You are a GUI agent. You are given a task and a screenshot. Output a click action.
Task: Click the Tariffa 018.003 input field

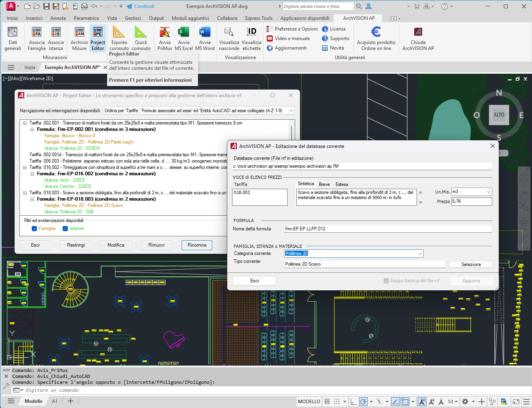[260, 197]
